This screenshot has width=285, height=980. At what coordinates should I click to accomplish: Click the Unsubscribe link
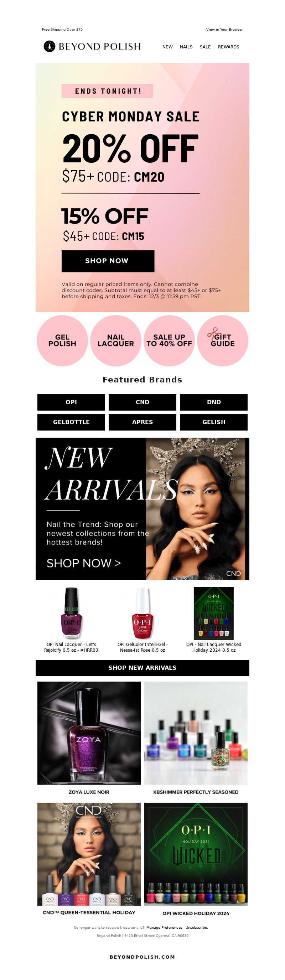pos(197,927)
